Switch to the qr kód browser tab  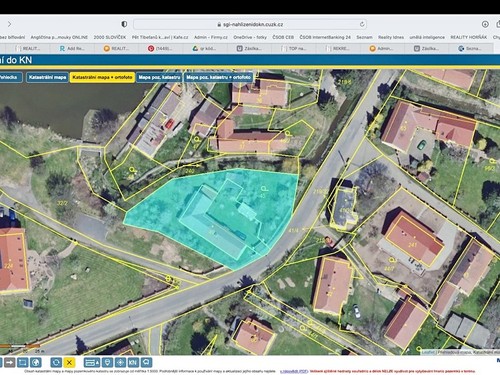pyautogui.click(x=205, y=48)
